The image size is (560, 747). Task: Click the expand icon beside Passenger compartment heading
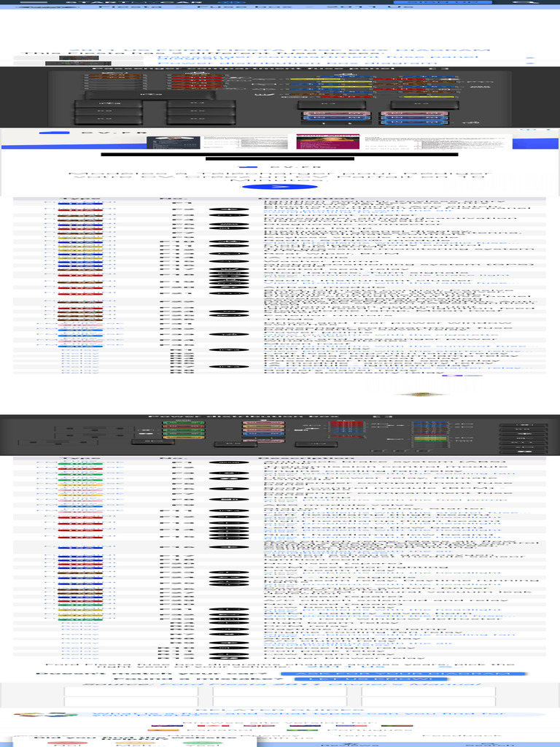[x=439, y=69]
